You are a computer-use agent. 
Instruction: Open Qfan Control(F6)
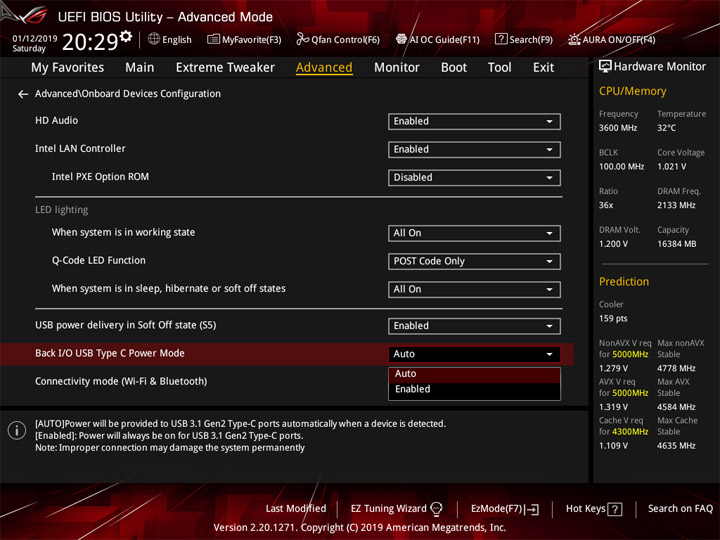338,39
